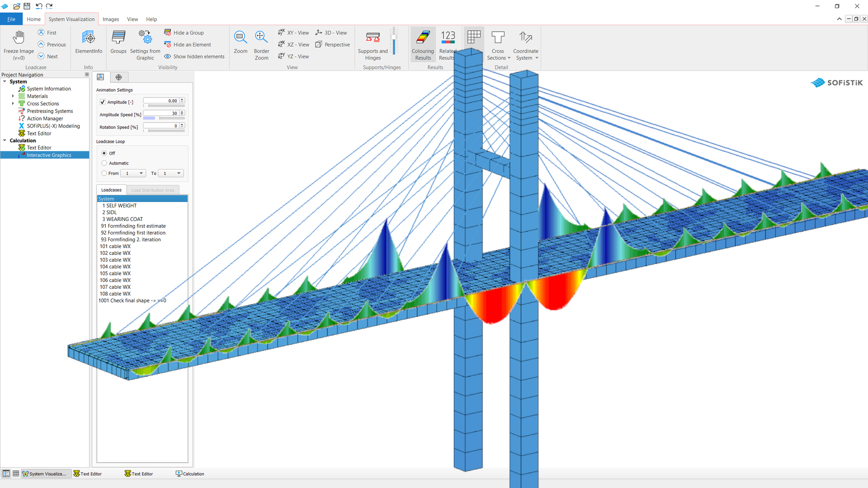This screenshot has width=868, height=488.
Task: Expand the Materials tree node
Action: point(13,96)
